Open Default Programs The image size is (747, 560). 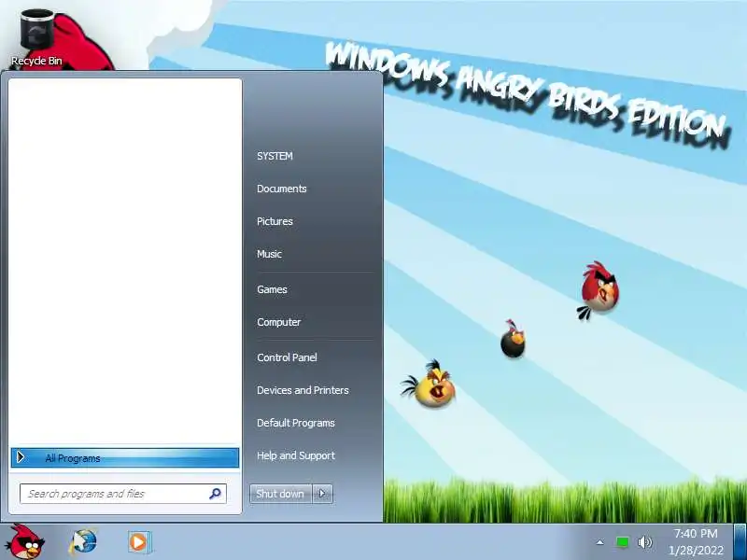tap(296, 423)
